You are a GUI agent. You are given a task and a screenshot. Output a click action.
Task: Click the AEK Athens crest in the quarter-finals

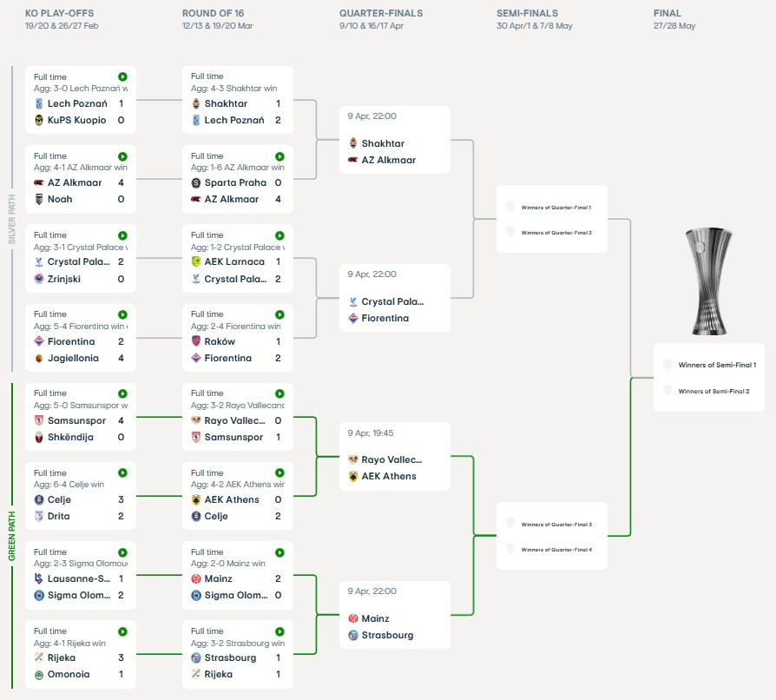pyautogui.click(x=352, y=476)
